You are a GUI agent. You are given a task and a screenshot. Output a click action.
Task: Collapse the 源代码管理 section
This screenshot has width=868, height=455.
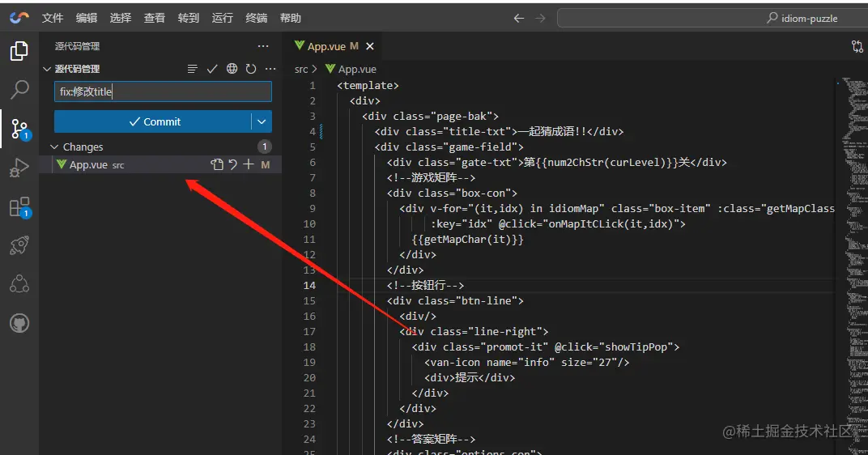[46, 69]
